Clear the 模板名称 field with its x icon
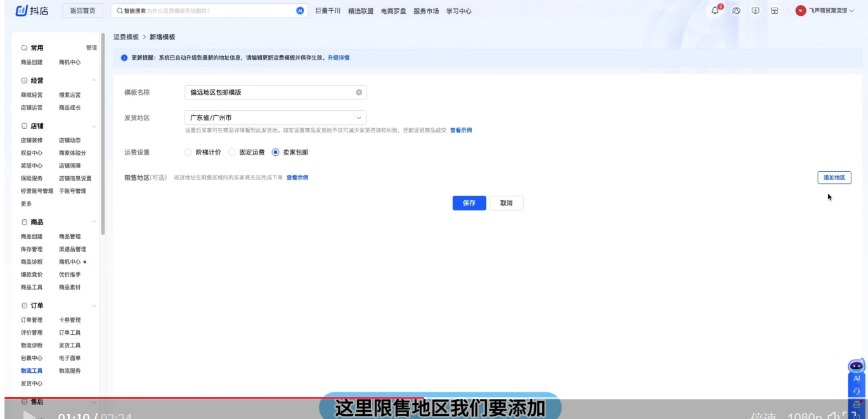This screenshot has width=868, height=419. [x=359, y=93]
